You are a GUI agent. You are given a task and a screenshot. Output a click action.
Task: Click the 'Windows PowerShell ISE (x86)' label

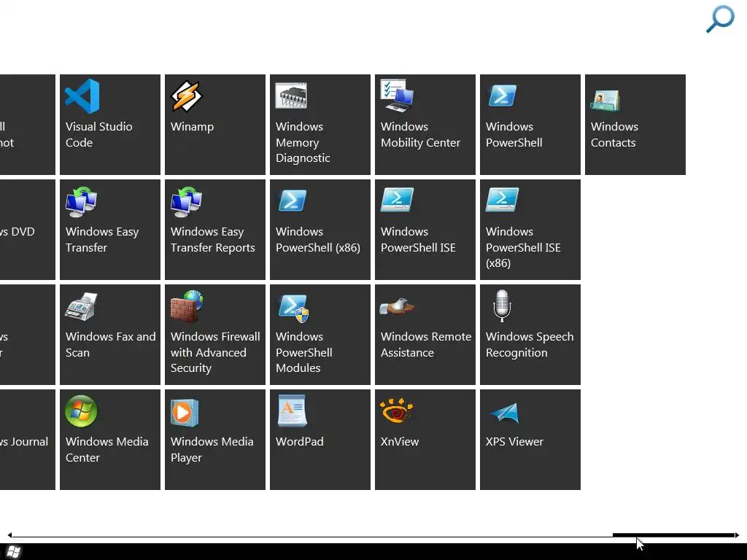[523, 247]
